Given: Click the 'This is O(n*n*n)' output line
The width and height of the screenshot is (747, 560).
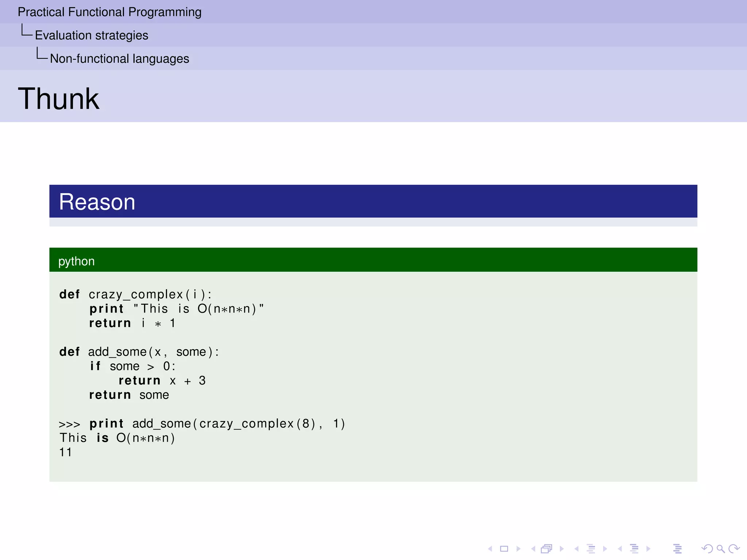Looking at the screenshot, I should click(x=117, y=438).
